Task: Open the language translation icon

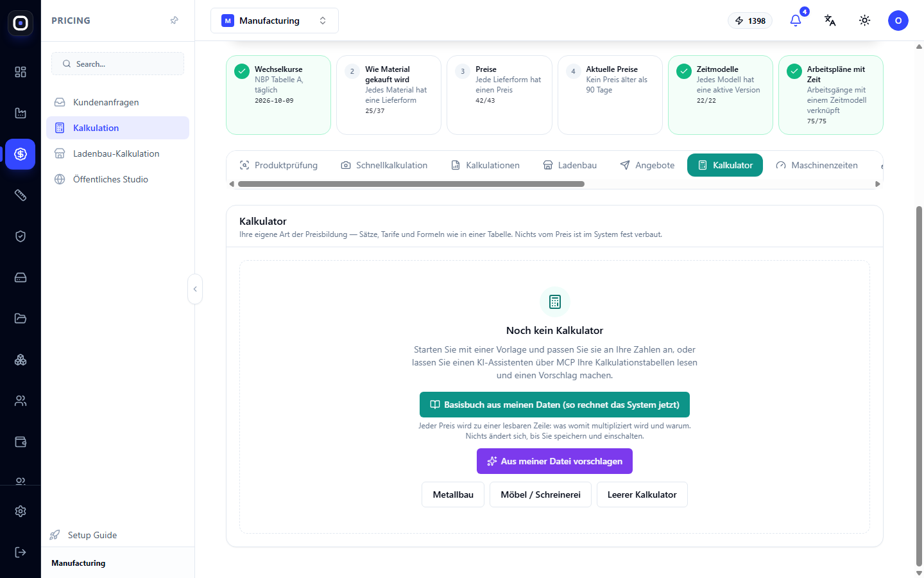Action: pyautogui.click(x=830, y=21)
